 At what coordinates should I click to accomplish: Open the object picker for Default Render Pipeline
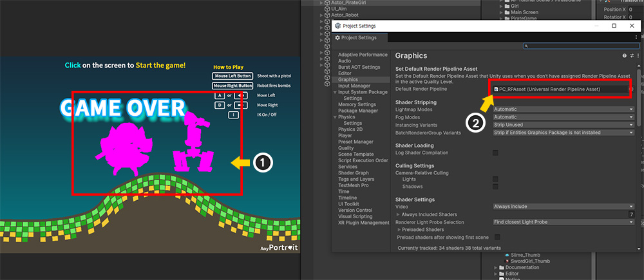click(x=631, y=89)
